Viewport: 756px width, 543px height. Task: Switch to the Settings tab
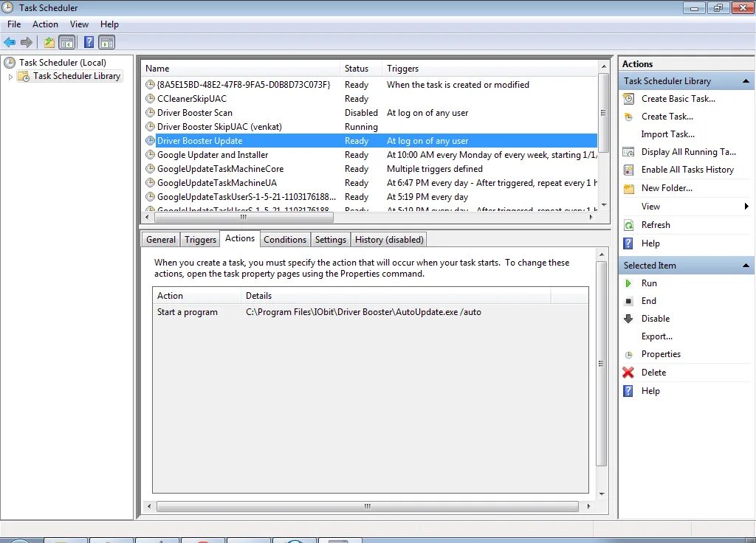[331, 240]
